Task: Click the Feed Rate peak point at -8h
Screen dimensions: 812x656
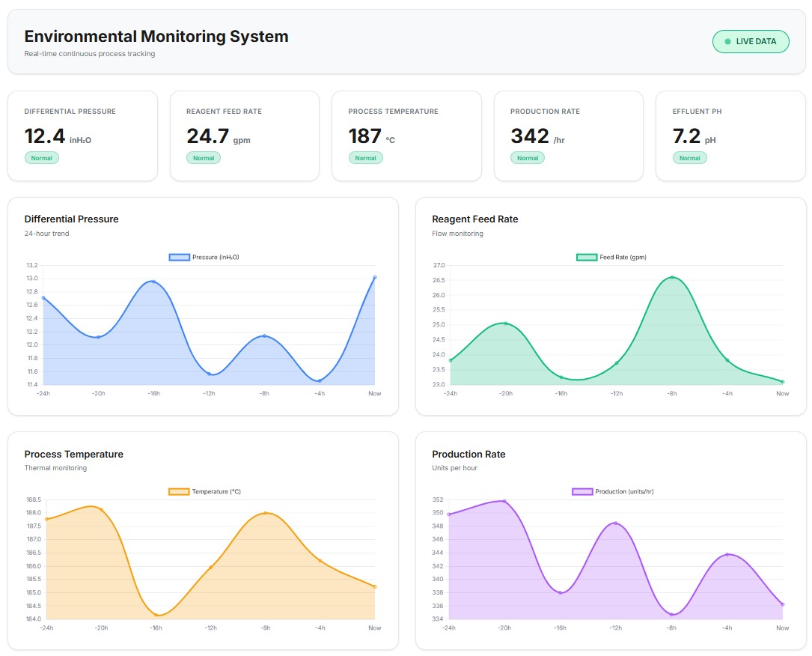Action: (x=671, y=277)
